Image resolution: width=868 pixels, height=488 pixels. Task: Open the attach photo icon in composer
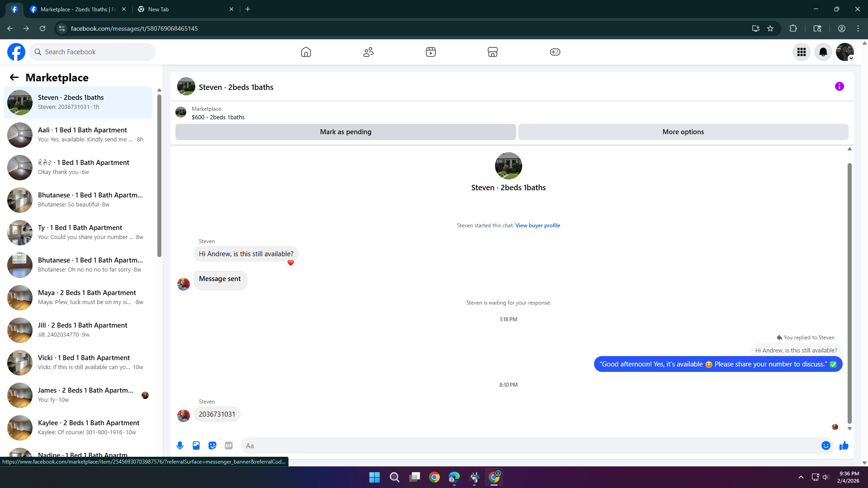tap(196, 446)
